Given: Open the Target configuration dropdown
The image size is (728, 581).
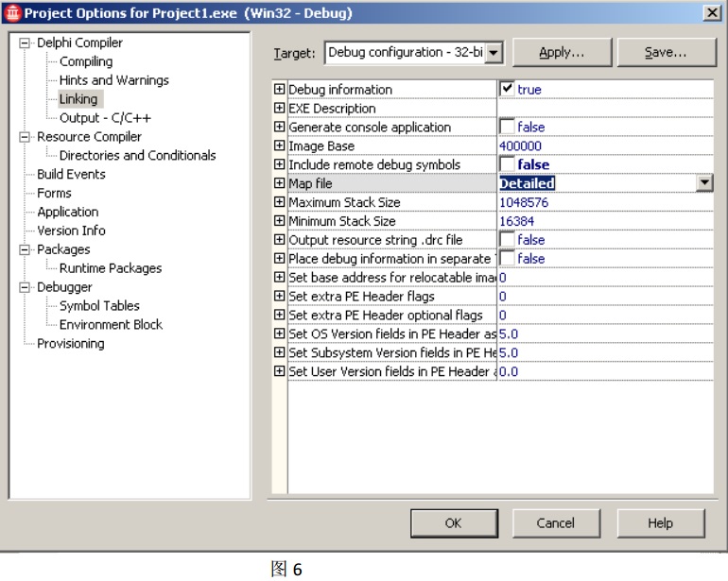Looking at the screenshot, I should coord(494,54).
